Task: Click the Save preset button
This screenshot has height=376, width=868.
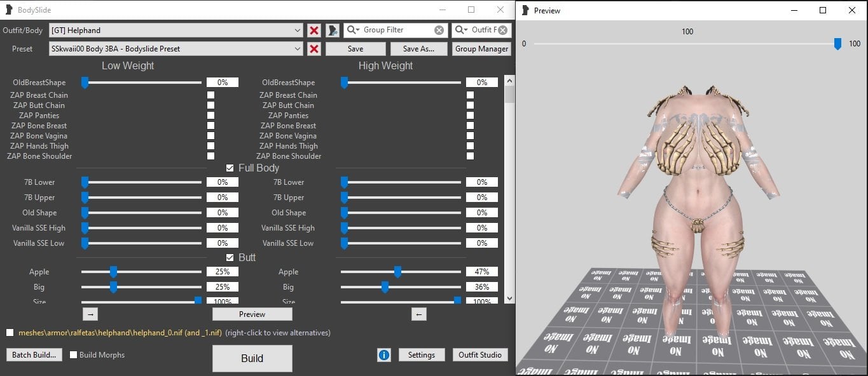Action: (355, 49)
